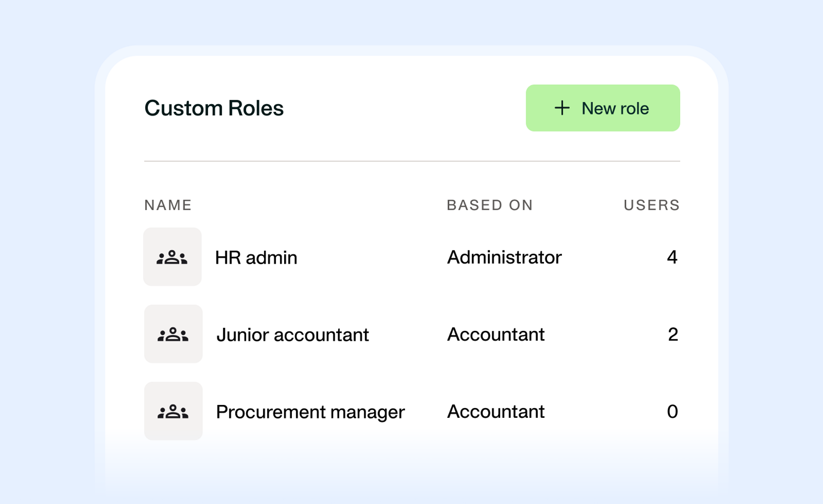Click the plus icon in New role
This screenshot has height=504, width=823.
562,108
